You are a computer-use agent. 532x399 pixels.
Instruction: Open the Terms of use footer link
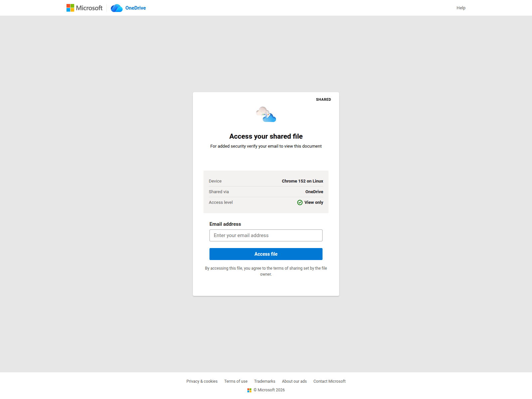[236, 381]
